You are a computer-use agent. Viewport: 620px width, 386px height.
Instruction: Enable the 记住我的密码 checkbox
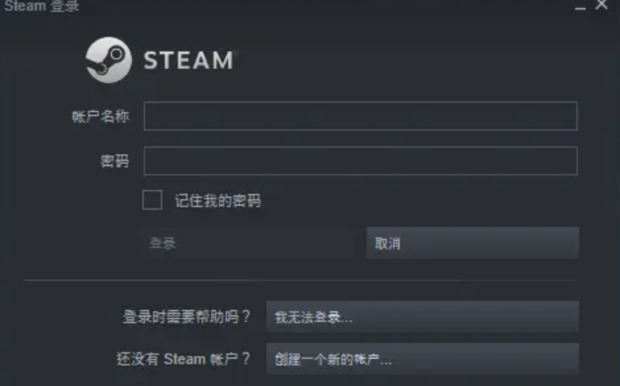152,200
